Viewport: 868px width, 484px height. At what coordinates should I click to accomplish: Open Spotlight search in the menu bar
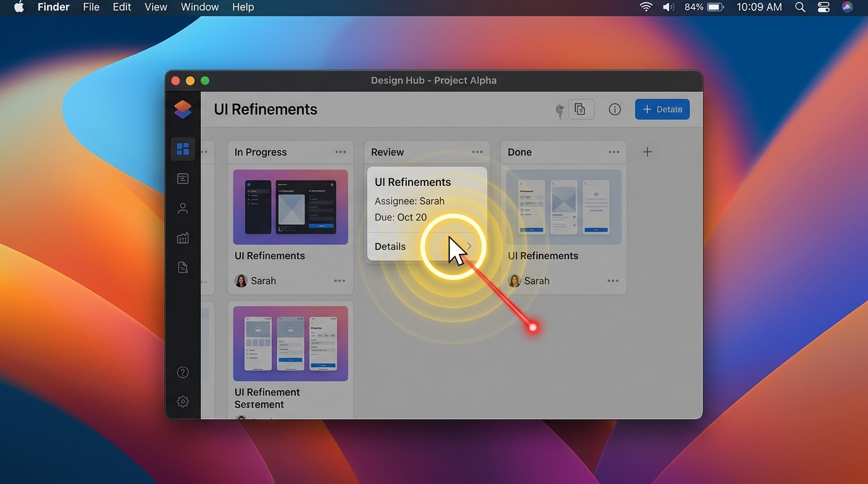(800, 8)
